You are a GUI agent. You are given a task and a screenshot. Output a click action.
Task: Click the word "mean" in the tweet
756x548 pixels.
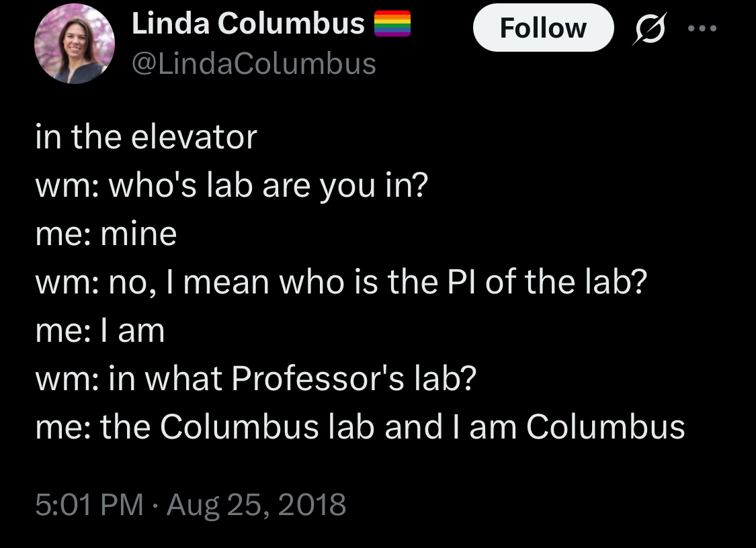(x=226, y=283)
